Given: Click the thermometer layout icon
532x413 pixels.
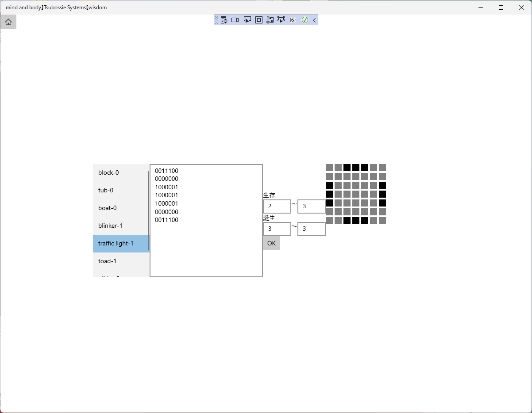Looking at the screenshot, I should tap(270, 20).
